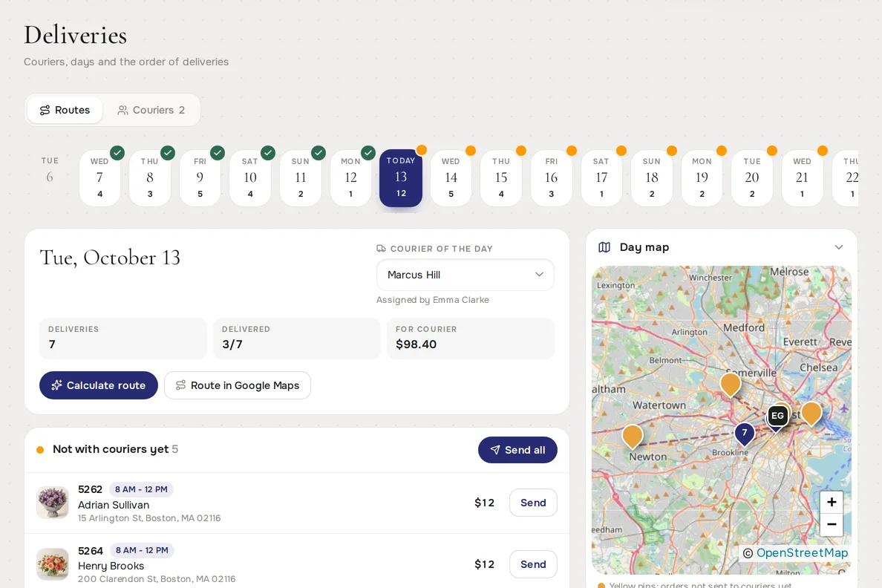Zoom out on the day map
The width and height of the screenshot is (882, 588).
pos(832,524)
